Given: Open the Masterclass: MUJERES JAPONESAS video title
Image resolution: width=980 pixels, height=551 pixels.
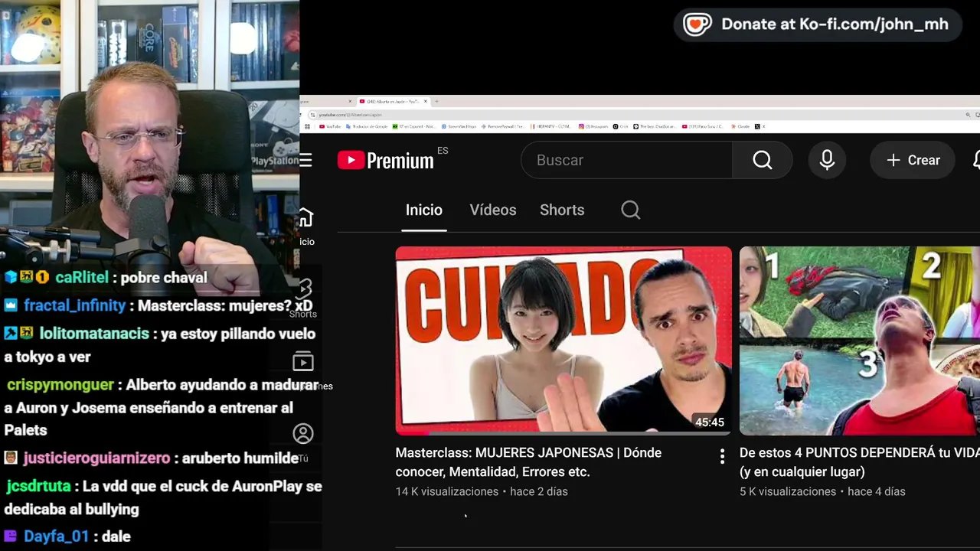Looking at the screenshot, I should coord(528,462).
